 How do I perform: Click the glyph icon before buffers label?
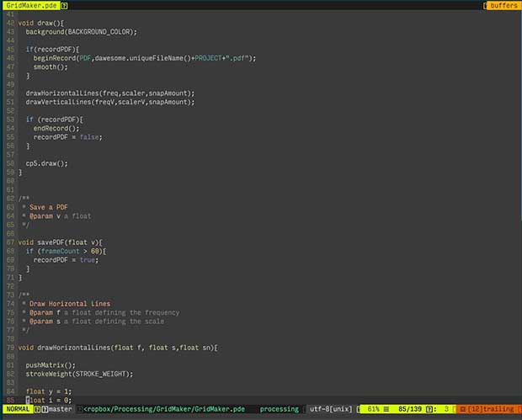pyautogui.click(x=485, y=5)
